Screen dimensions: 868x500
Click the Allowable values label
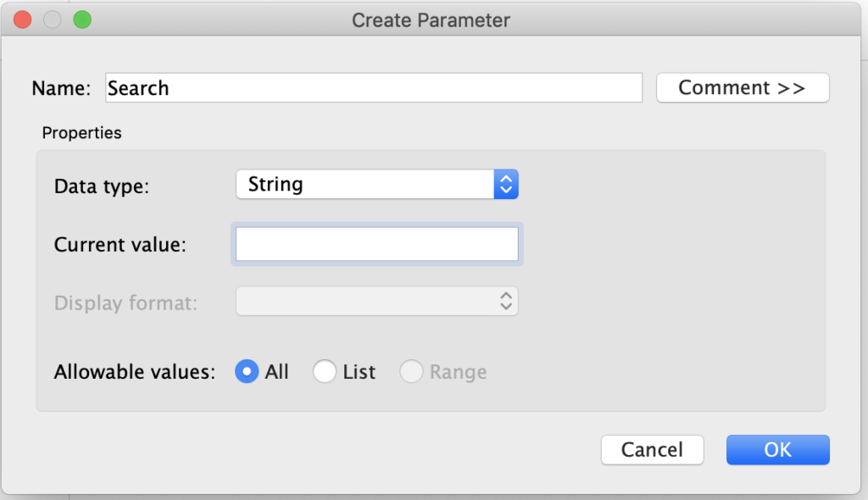tap(135, 371)
